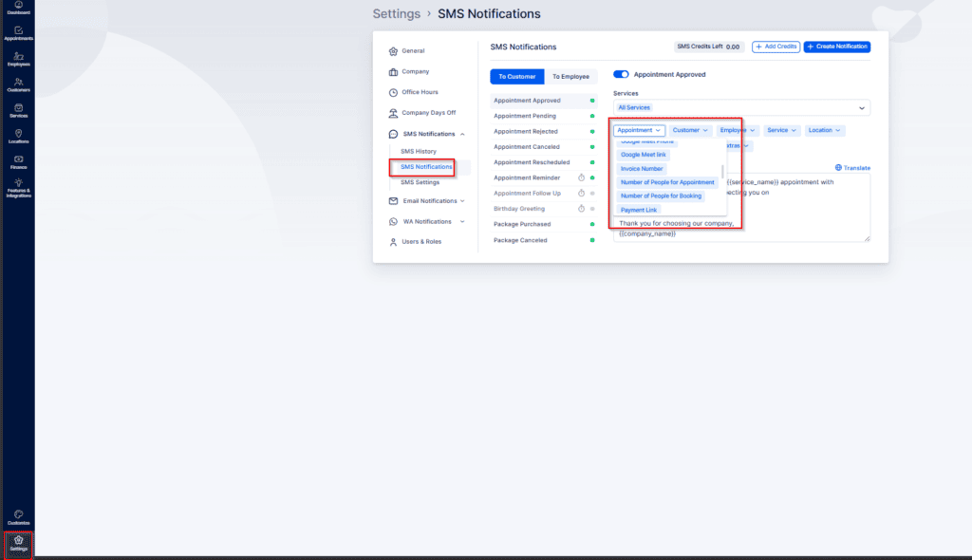Insert Number of People for Appointment placeholder
The height and width of the screenshot is (560, 972).
click(x=667, y=182)
